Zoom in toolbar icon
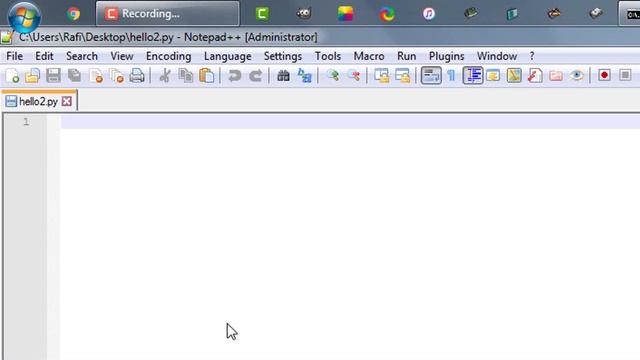Screen dimensions: 640x360 333,76
